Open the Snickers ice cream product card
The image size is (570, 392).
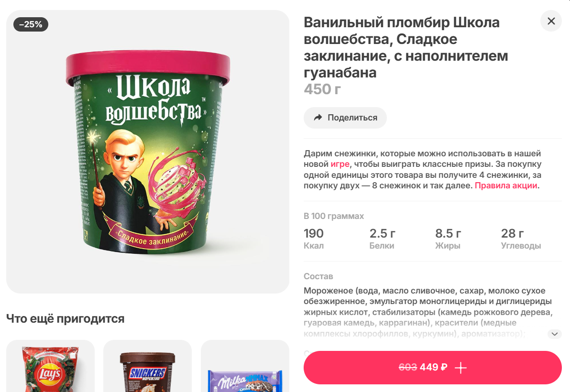(x=148, y=366)
